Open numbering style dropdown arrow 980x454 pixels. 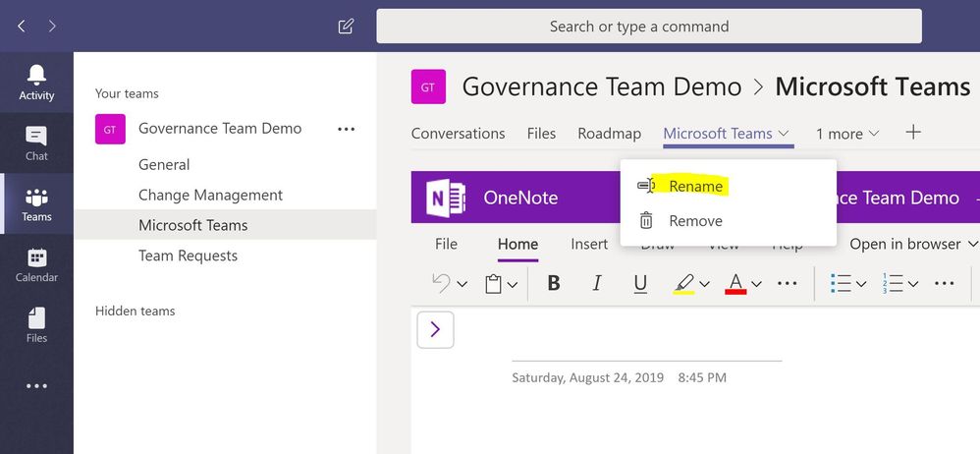[913, 284]
